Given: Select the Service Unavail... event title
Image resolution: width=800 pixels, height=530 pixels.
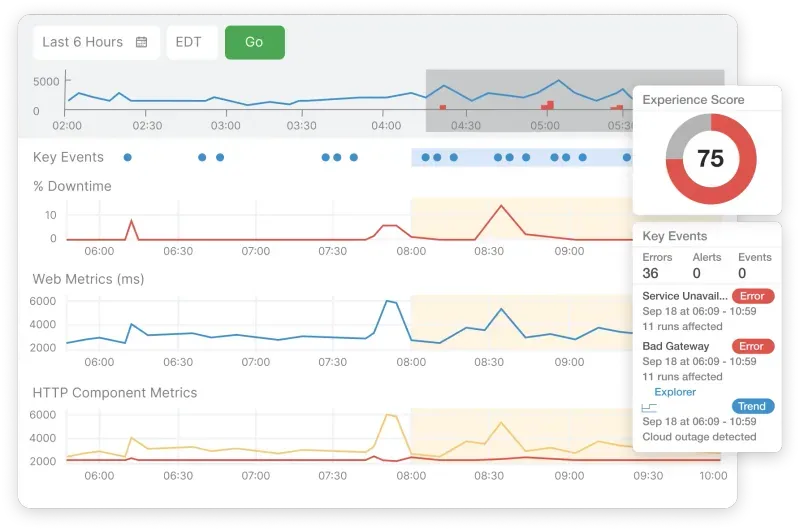Looking at the screenshot, I should coord(685,296).
